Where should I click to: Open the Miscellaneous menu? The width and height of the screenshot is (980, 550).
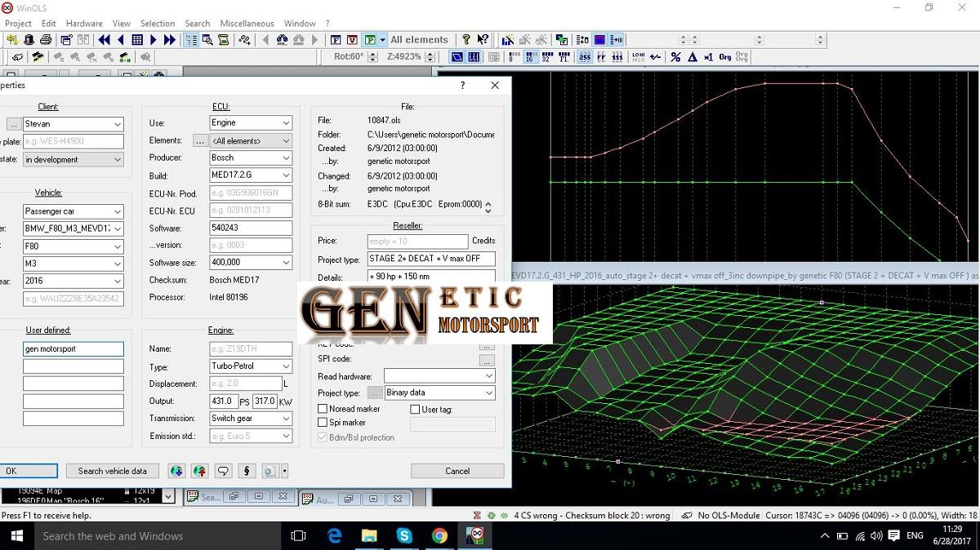coord(247,24)
